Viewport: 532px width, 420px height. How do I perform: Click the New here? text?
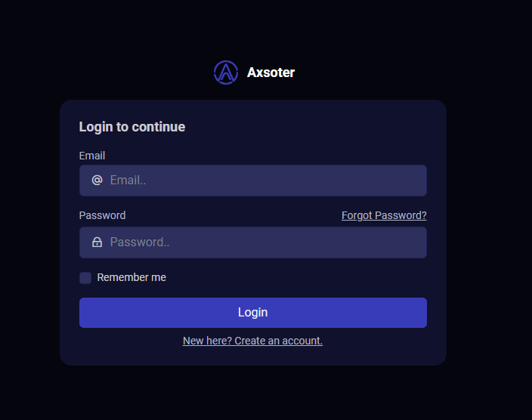tap(207, 341)
